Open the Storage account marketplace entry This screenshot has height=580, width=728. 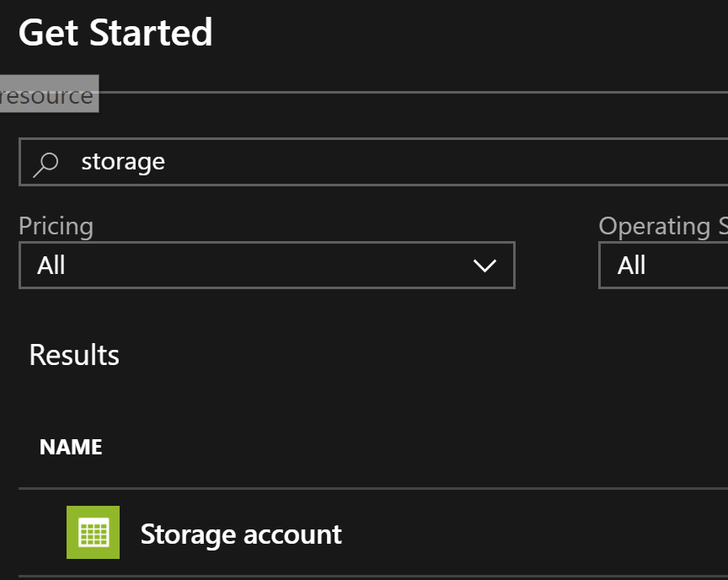click(x=241, y=534)
